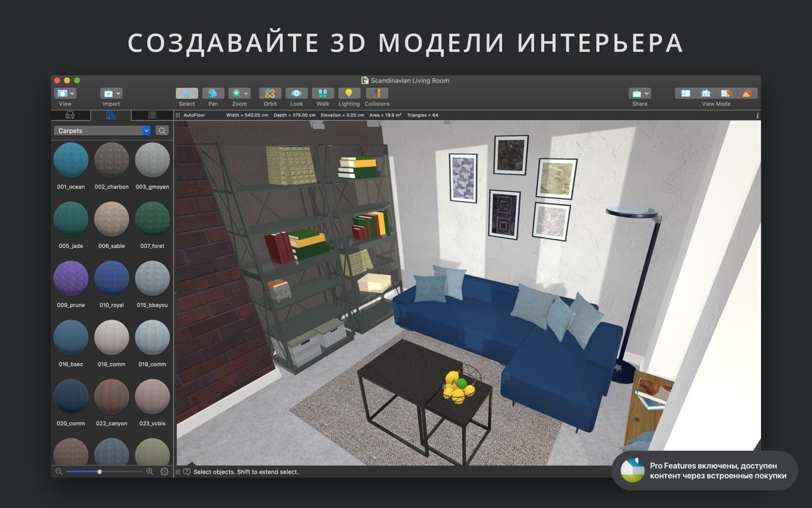Open library settings gear icon
Image resolution: width=812 pixels, height=508 pixels.
click(164, 471)
